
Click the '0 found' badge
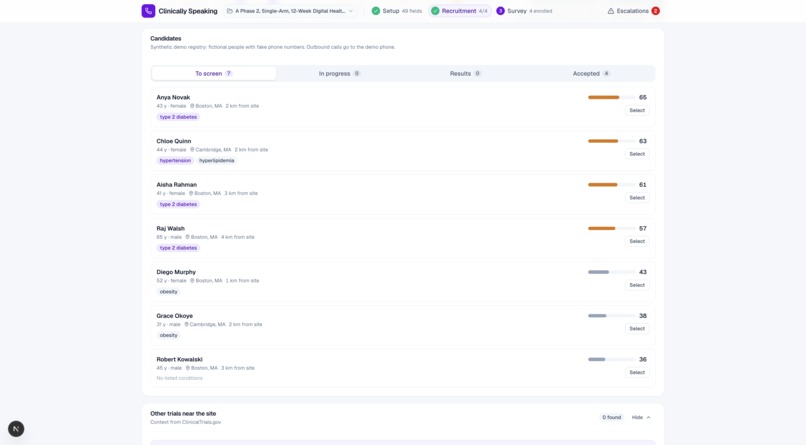click(612, 417)
